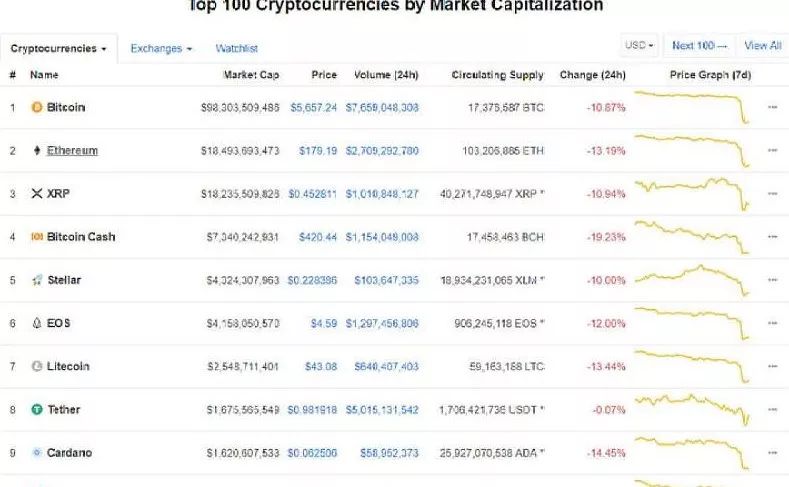Sort by the Market Cap column header
Image resolution: width=789 pixels, height=487 pixels.
click(x=251, y=75)
